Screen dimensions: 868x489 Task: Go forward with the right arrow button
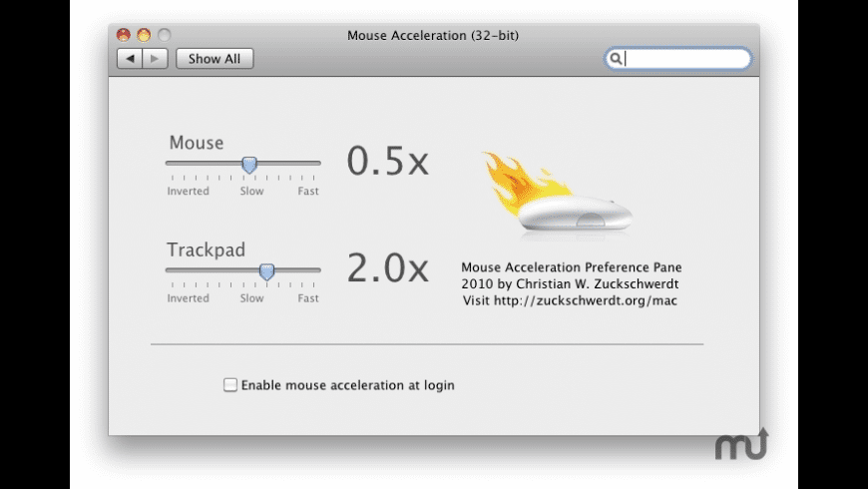pyautogui.click(x=155, y=59)
